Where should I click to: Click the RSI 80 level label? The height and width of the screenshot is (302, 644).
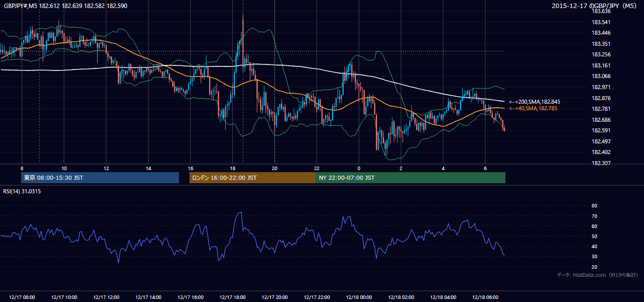[594, 206]
